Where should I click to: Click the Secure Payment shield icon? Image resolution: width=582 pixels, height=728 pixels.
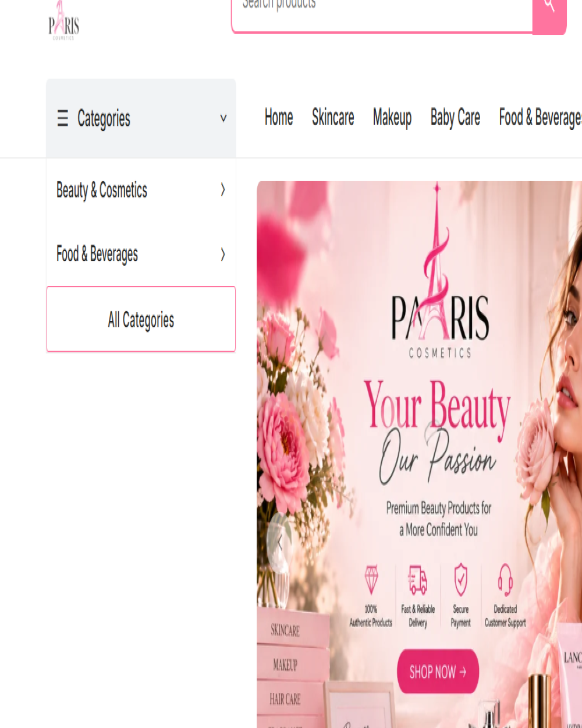tap(461, 579)
